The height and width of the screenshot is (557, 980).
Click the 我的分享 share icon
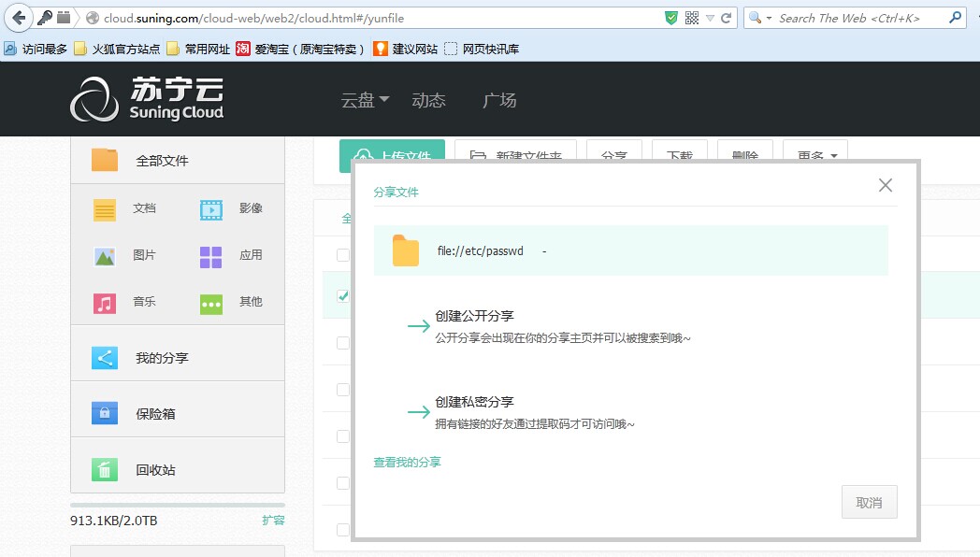tap(105, 358)
